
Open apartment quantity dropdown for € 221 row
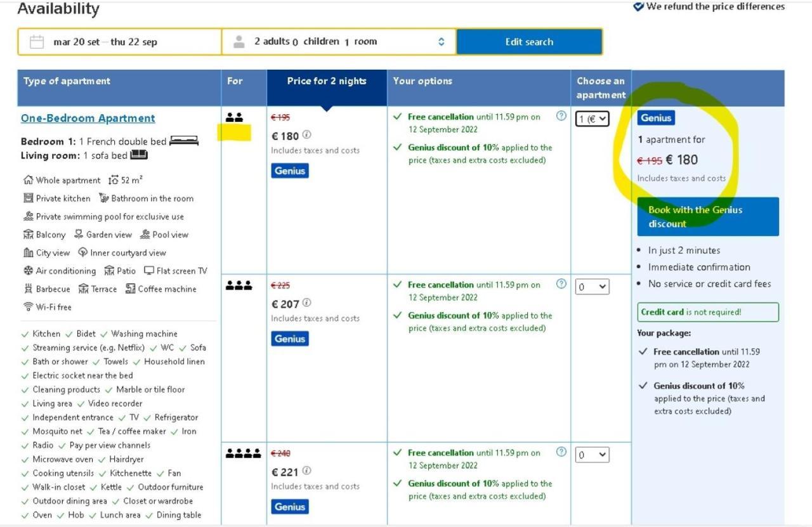tap(592, 455)
